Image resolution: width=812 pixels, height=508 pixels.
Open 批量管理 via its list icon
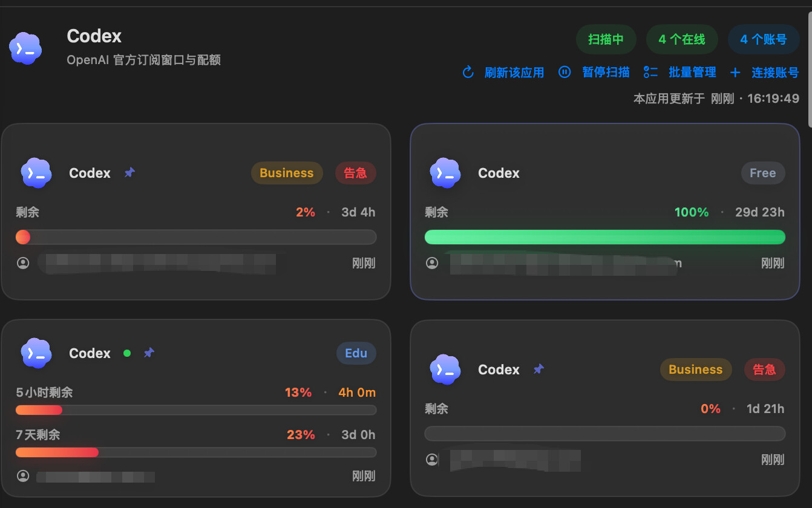[x=650, y=73]
